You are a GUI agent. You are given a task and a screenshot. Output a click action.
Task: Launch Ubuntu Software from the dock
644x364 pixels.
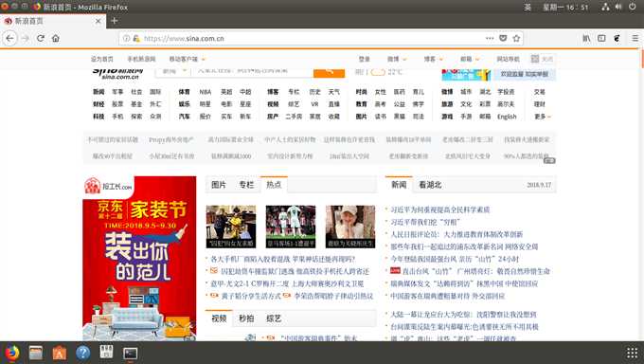click(x=59, y=353)
